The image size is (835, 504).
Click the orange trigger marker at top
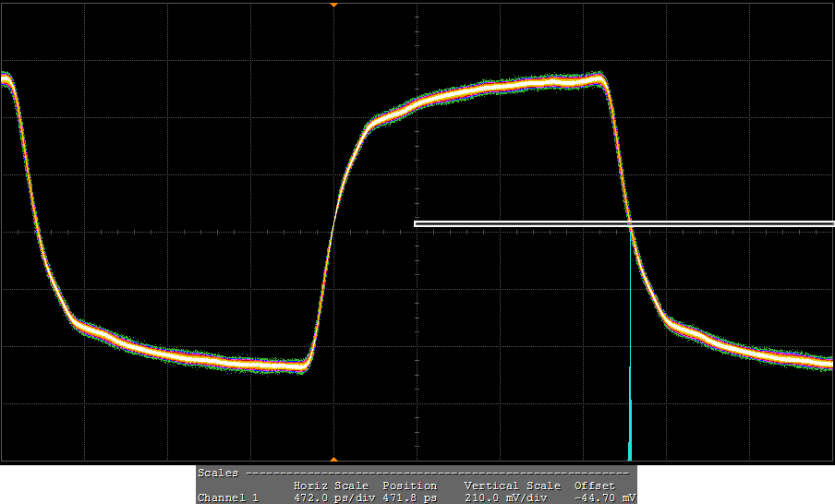pos(334,5)
